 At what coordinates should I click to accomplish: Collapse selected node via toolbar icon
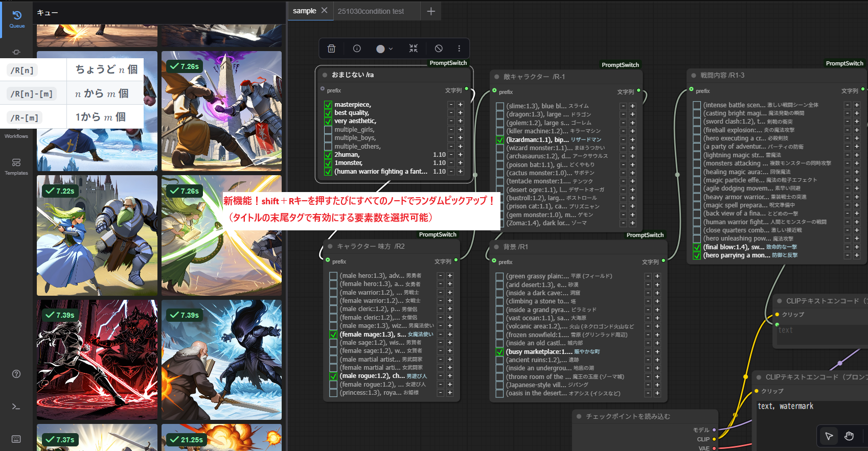(x=414, y=49)
